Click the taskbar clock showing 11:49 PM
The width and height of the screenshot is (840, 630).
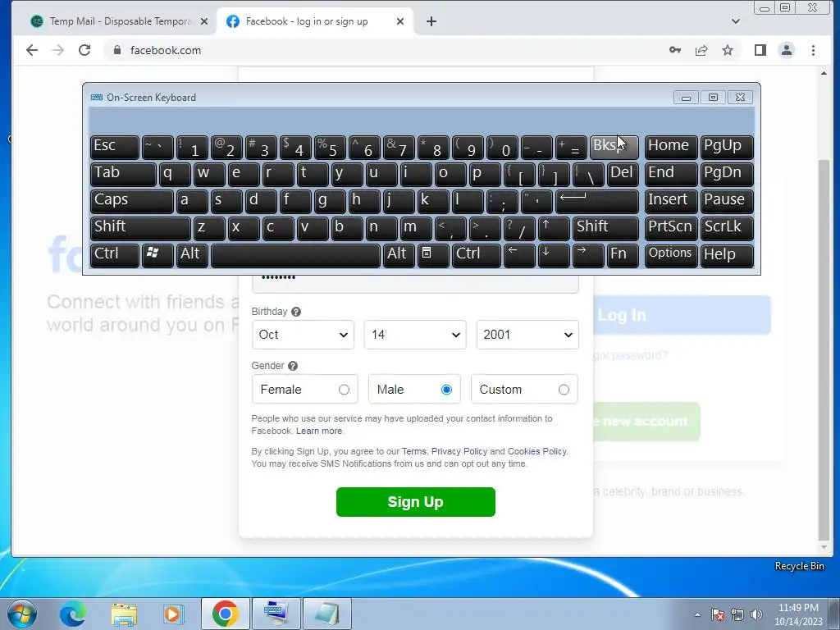click(x=798, y=614)
